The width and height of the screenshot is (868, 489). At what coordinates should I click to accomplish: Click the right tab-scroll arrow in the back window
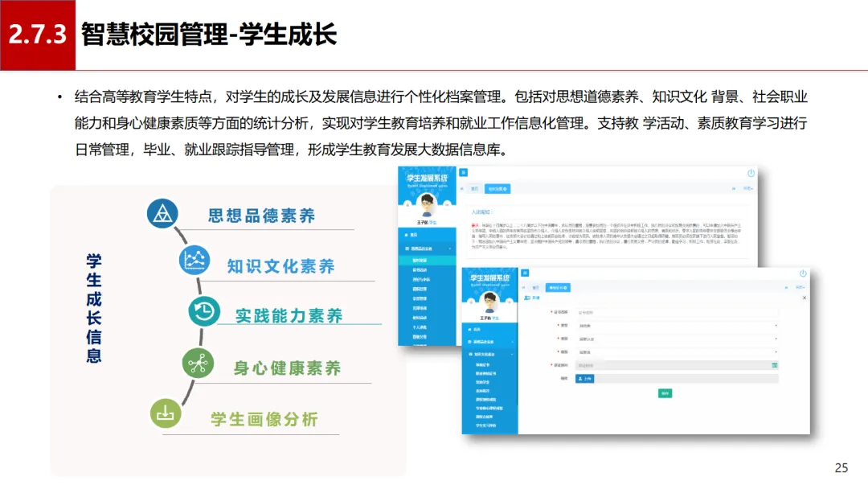[734, 189]
